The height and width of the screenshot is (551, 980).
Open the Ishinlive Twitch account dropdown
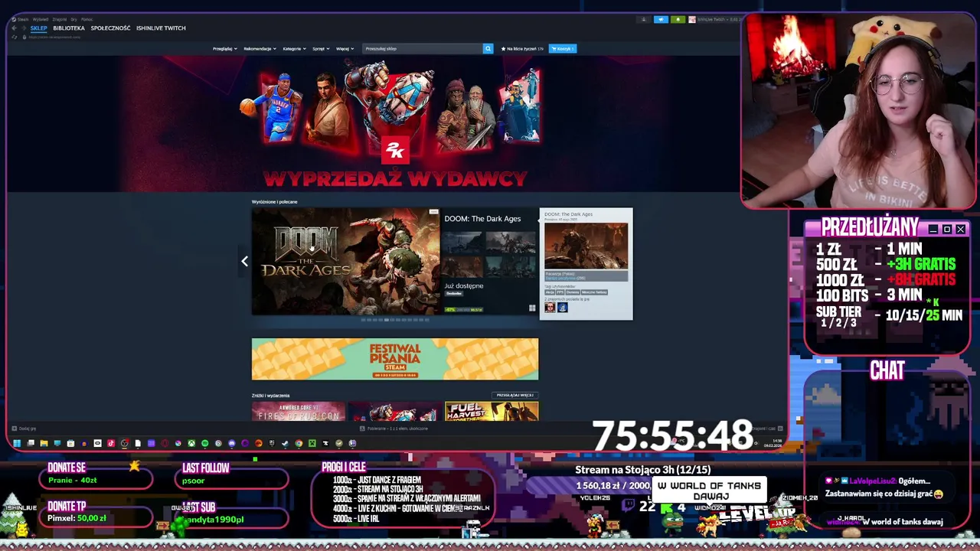click(x=714, y=19)
